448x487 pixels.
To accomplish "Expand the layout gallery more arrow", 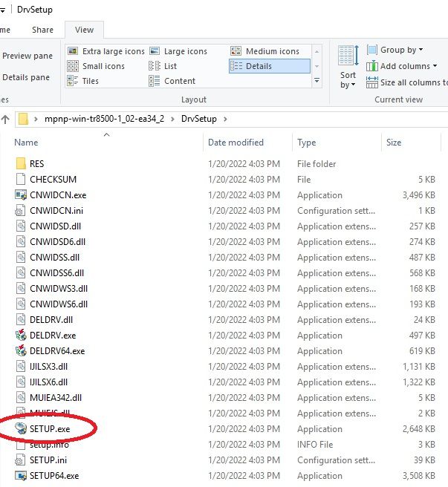I will tap(317, 81).
